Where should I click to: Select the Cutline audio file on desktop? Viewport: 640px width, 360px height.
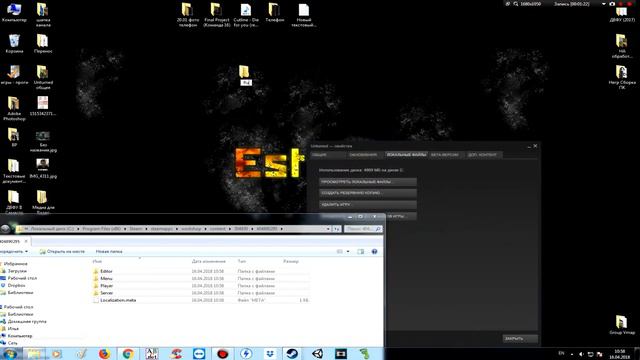click(246, 15)
